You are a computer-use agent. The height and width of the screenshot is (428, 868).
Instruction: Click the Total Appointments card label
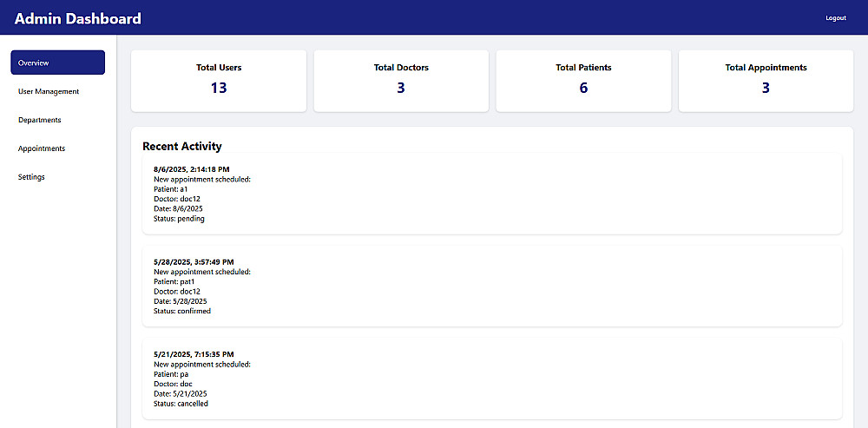(x=766, y=68)
